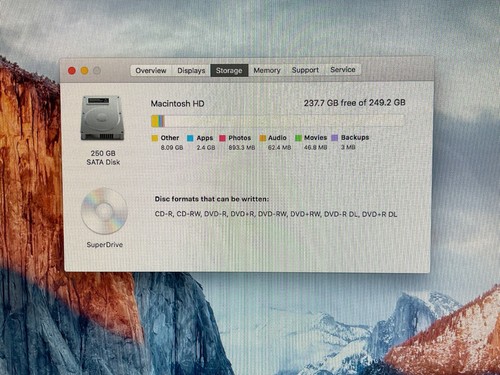Switch to the Overview tab
Image resolution: width=500 pixels, height=375 pixels.
(x=151, y=71)
